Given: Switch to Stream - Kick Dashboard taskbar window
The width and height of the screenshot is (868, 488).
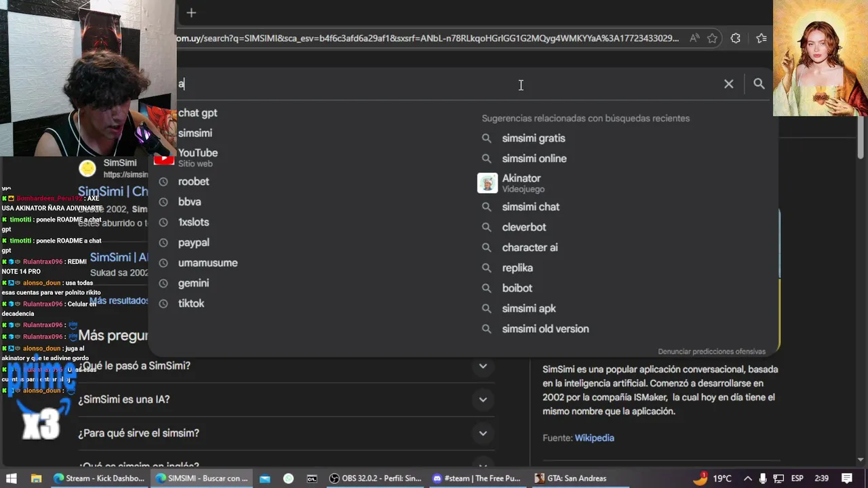Looking at the screenshot, I should 99,479.
